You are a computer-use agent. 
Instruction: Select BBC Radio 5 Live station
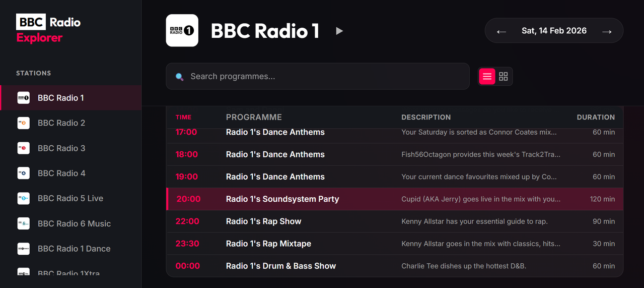[x=71, y=198]
